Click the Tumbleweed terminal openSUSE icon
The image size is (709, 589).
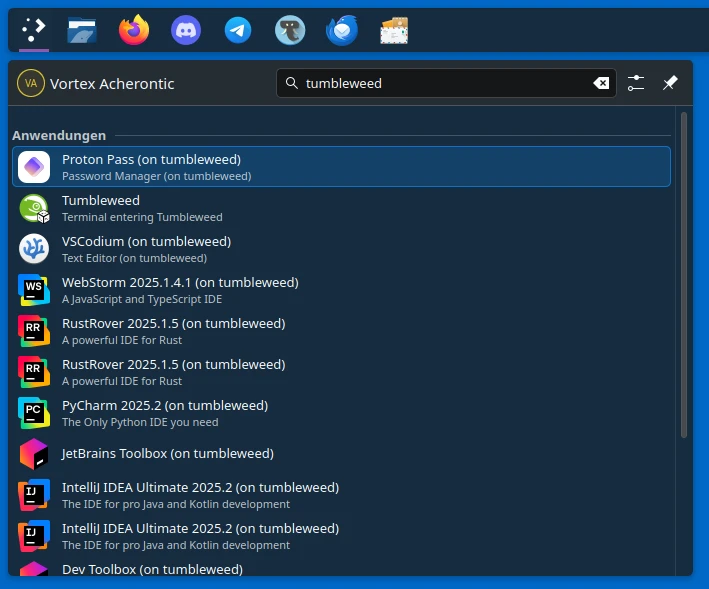tap(34, 208)
